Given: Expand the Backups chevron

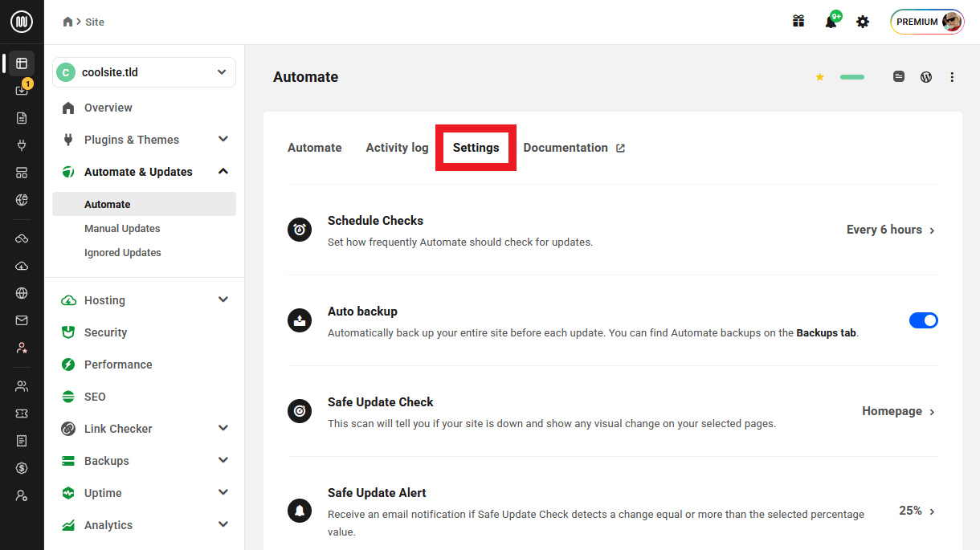Looking at the screenshot, I should 223,460.
